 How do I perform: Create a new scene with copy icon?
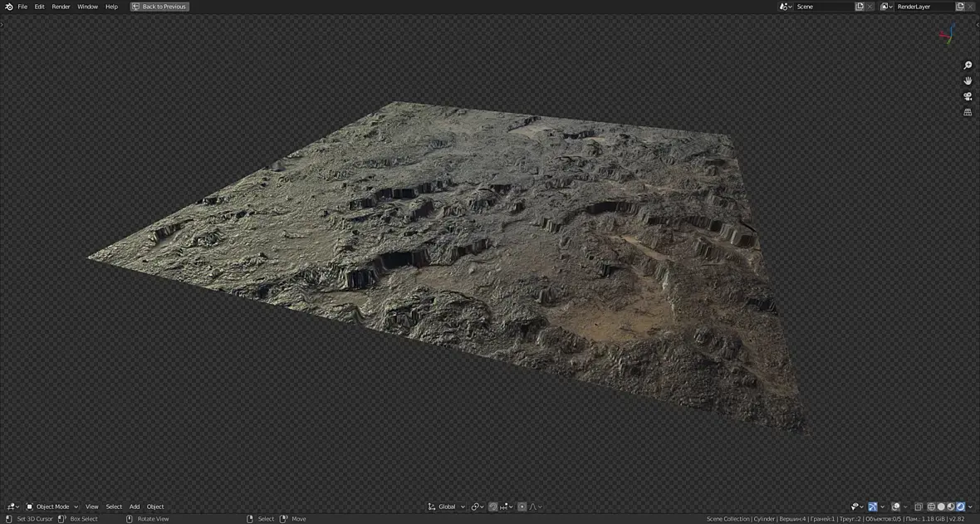click(x=860, y=7)
